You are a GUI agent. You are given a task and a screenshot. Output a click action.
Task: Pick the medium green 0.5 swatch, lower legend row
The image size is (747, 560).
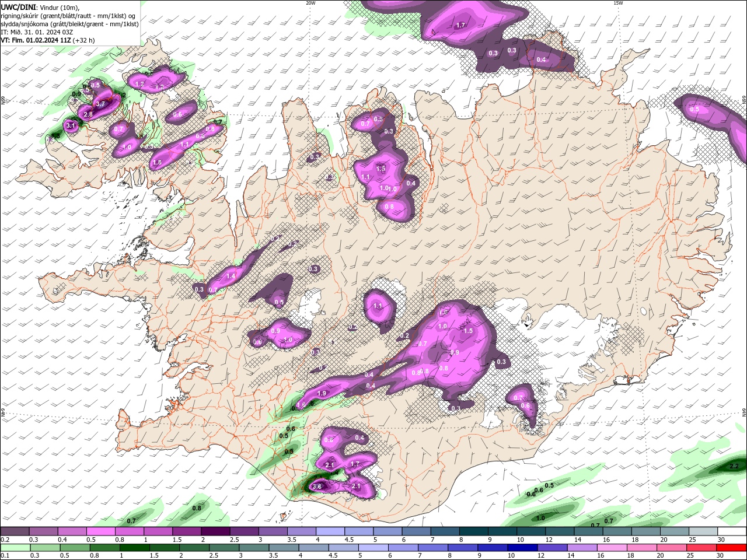coord(75,548)
